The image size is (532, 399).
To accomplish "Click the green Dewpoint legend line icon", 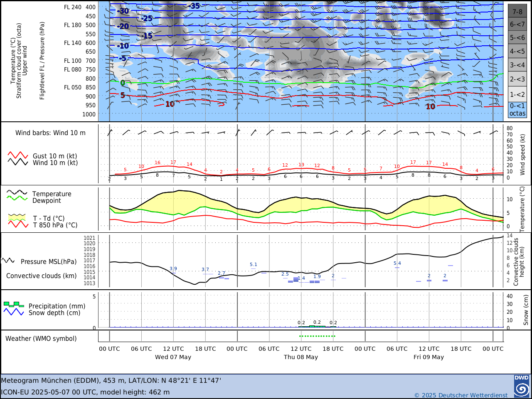I will click(x=17, y=198).
